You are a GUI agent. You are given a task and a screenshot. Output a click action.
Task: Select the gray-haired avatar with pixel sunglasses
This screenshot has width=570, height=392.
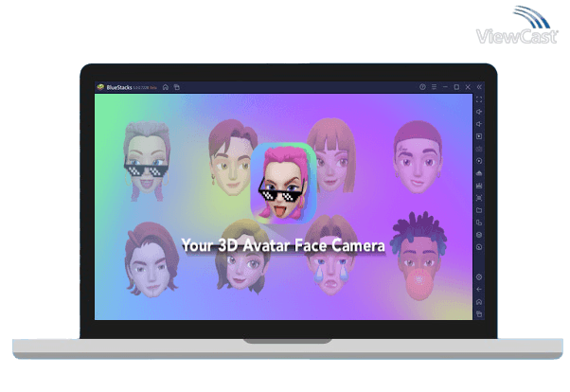(x=147, y=161)
